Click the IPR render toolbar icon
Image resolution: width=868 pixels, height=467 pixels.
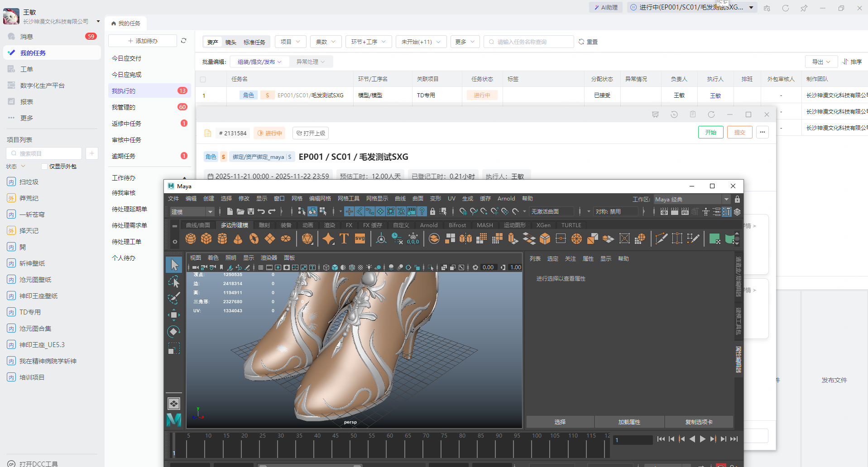(x=685, y=211)
